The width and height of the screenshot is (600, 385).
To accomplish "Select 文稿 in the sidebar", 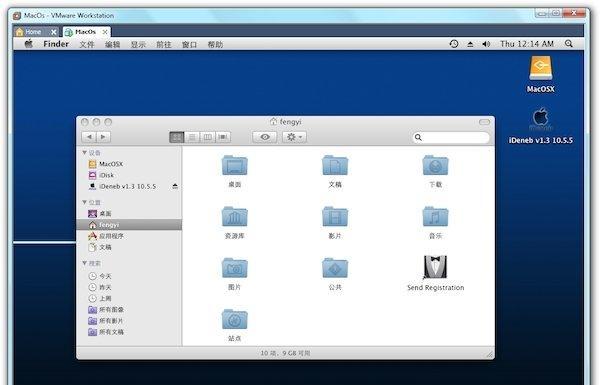I will pos(129,247).
